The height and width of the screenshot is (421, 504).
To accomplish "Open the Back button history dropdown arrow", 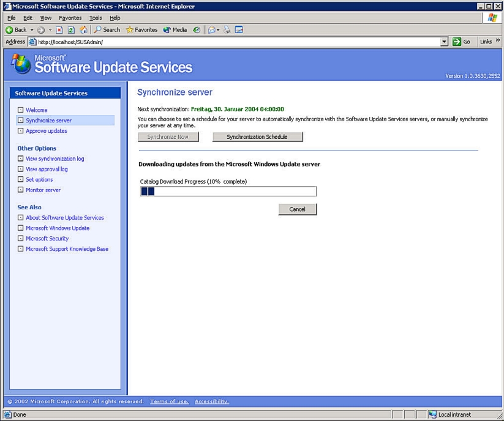I will [x=32, y=30].
